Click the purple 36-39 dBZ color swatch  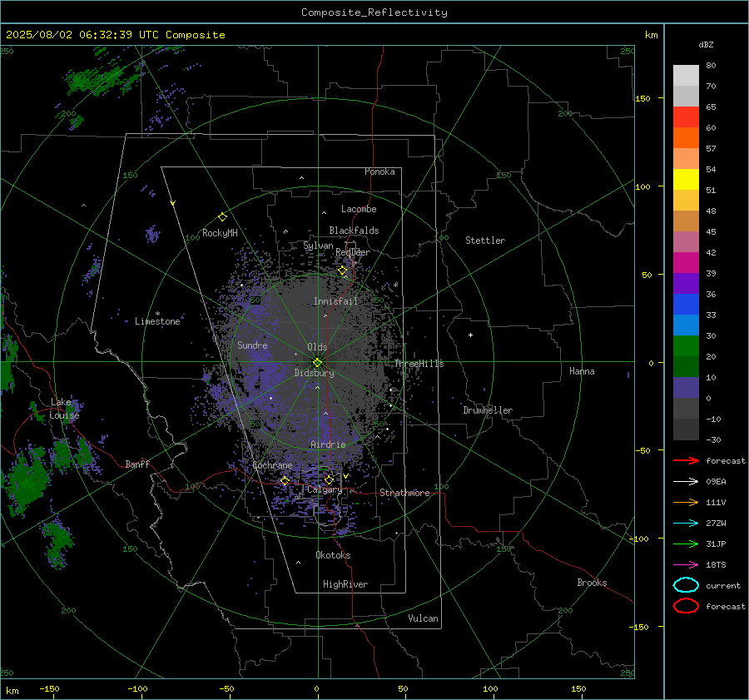click(686, 284)
